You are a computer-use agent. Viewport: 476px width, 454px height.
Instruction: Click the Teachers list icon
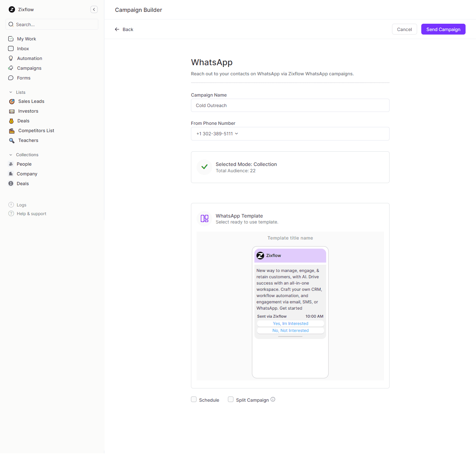(11, 140)
